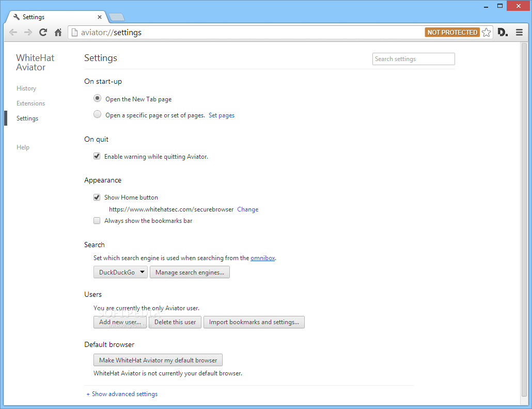Click the wrench icon on Settings tab
532x409 pixels.
(x=17, y=17)
